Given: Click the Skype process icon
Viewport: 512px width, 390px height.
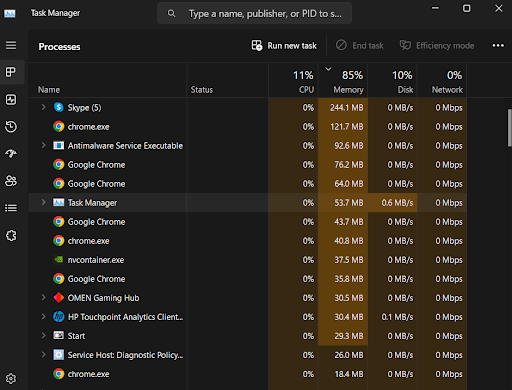Looking at the screenshot, I should tap(59, 107).
